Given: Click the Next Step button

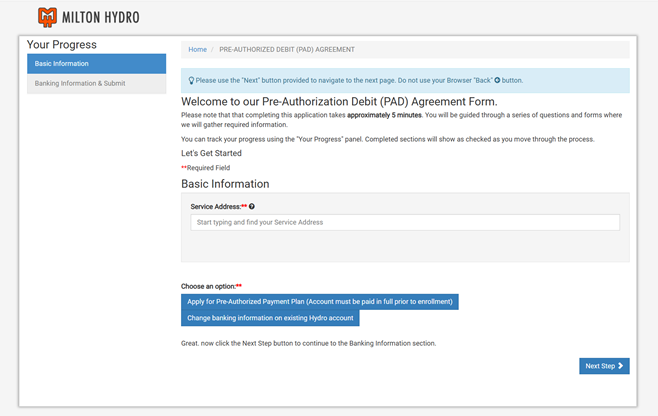Looking at the screenshot, I should 604,366.
